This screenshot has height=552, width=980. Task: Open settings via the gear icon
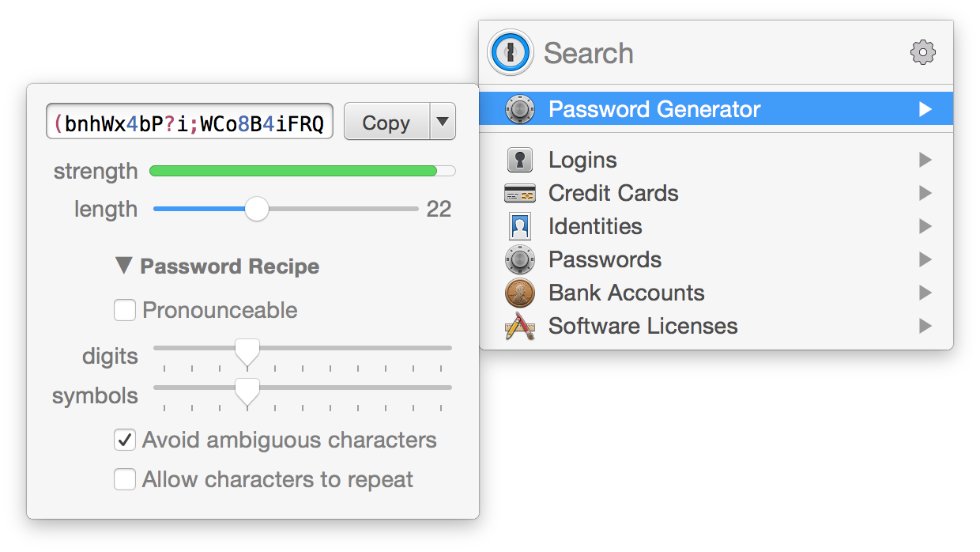[922, 53]
